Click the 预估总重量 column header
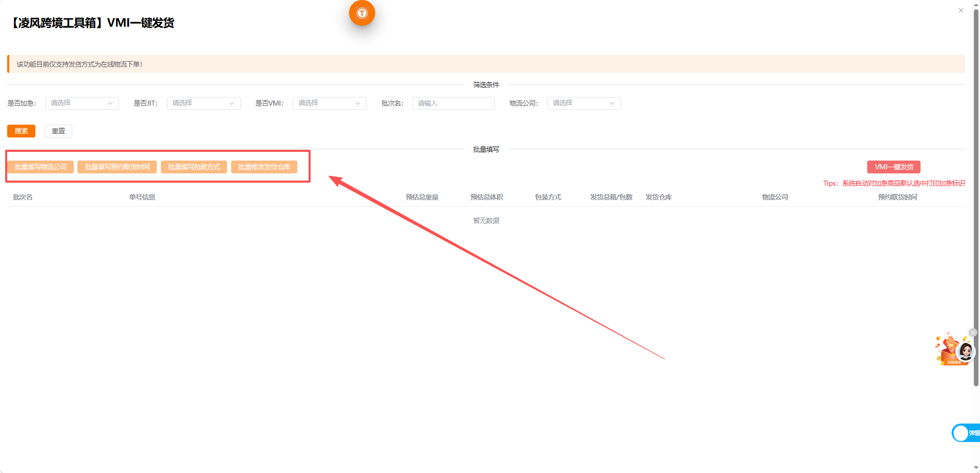Image resolution: width=980 pixels, height=473 pixels. 422,197
